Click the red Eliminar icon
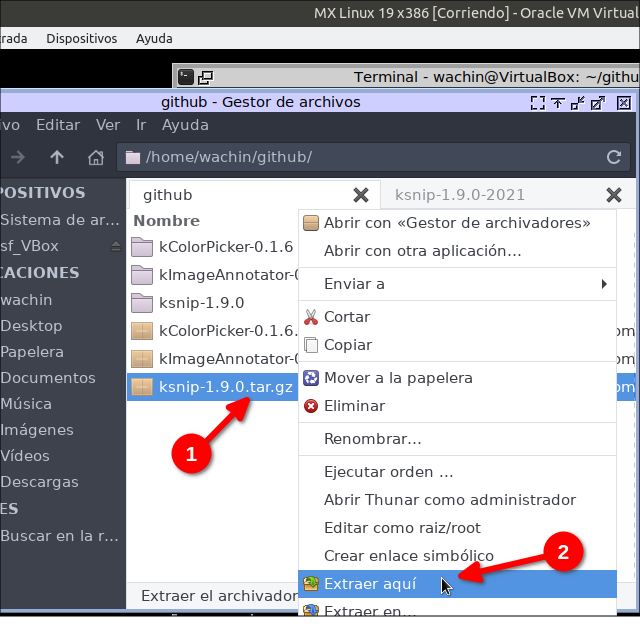This screenshot has width=640, height=641. (x=311, y=406)
